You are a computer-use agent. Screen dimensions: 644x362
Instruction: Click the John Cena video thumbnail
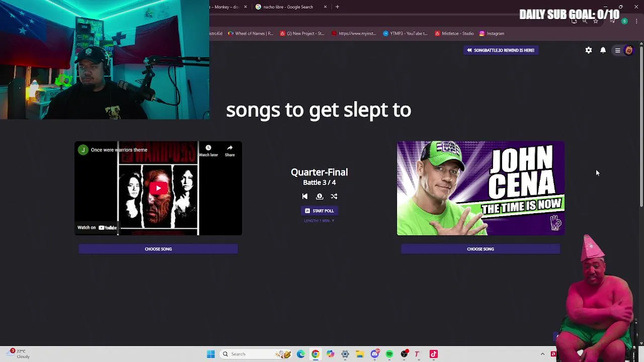click(x=480, y=188)
